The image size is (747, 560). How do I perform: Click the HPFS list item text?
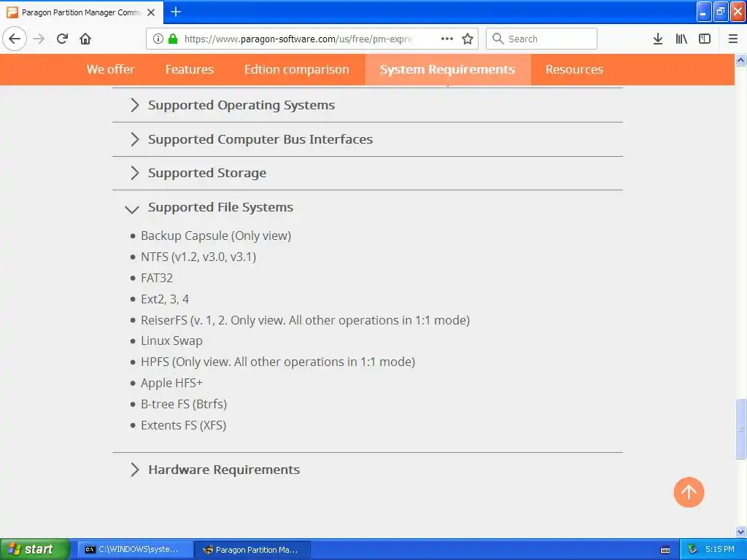tap(278, 362)
